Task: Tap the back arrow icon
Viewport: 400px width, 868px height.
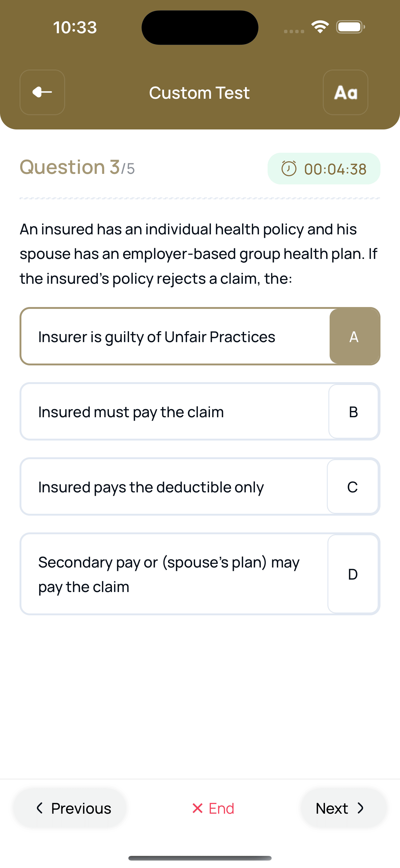Action: tap(42, 92)
